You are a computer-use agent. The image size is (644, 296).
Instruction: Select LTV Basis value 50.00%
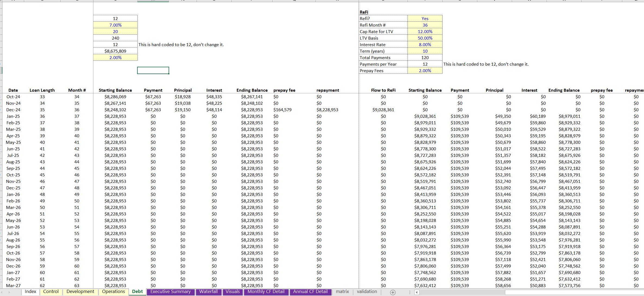tap(425, 38)
